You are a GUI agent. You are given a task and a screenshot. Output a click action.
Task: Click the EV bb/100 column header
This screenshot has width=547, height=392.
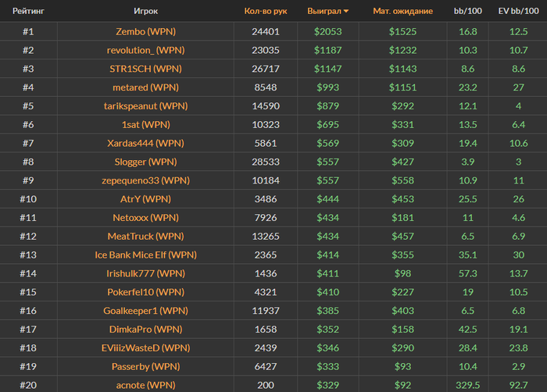pyautogui.click(x=518, y=11)
